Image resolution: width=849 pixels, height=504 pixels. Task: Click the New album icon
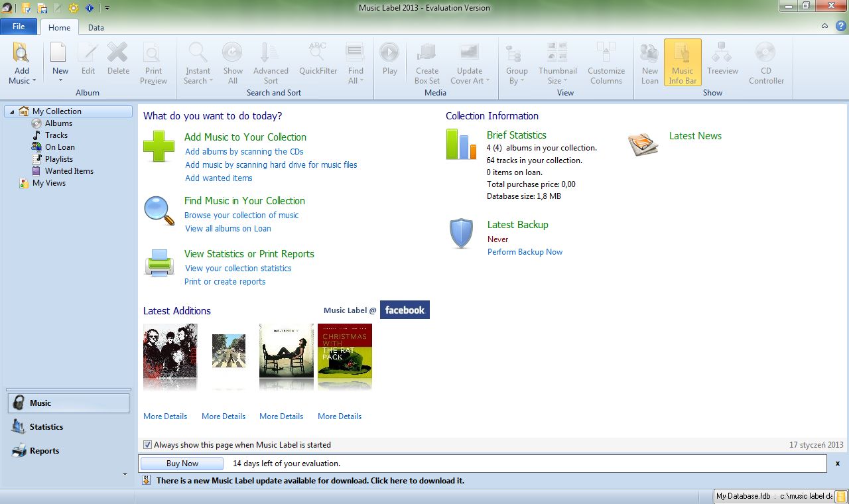(60, 52)
